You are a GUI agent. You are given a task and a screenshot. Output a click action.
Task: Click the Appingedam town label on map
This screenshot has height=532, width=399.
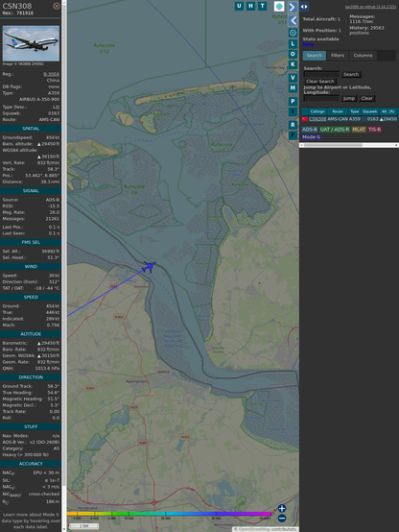pyautogui.click(x=136, y=381)
